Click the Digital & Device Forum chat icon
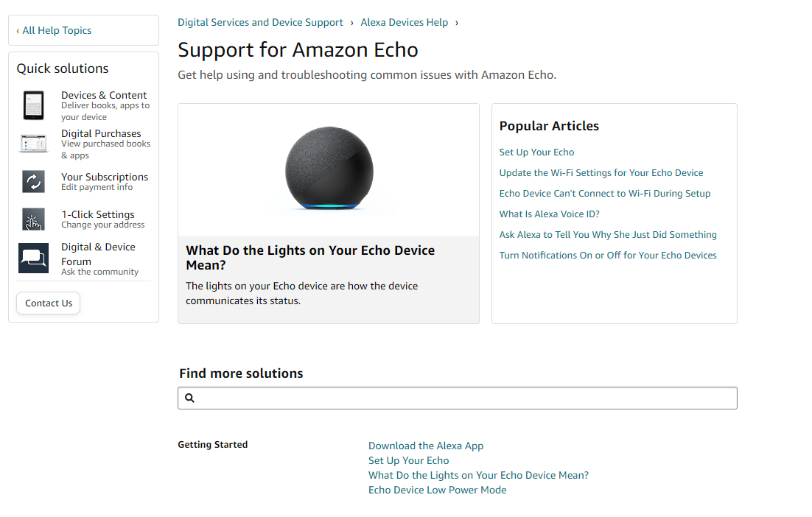 (x=33, y=258)
